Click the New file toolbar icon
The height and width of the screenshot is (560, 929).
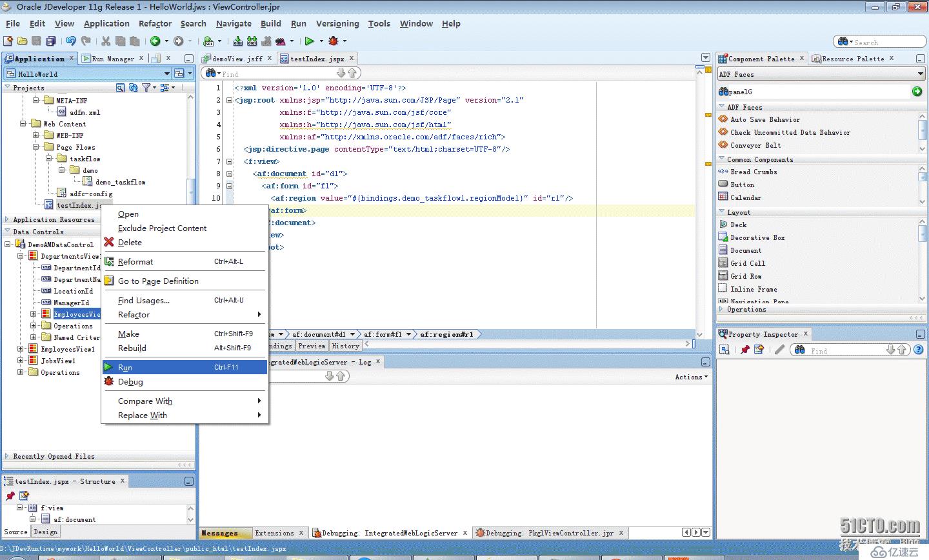[x=8, y=41]
